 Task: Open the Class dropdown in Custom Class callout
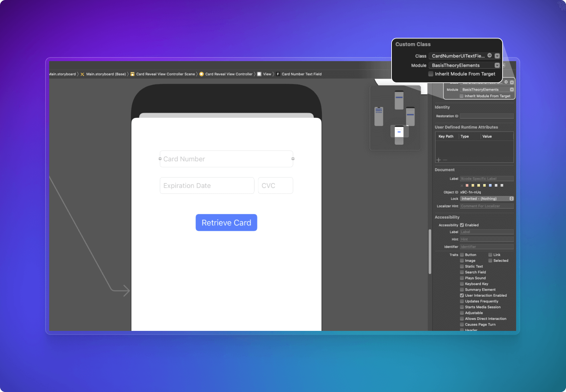coord(497,56)
